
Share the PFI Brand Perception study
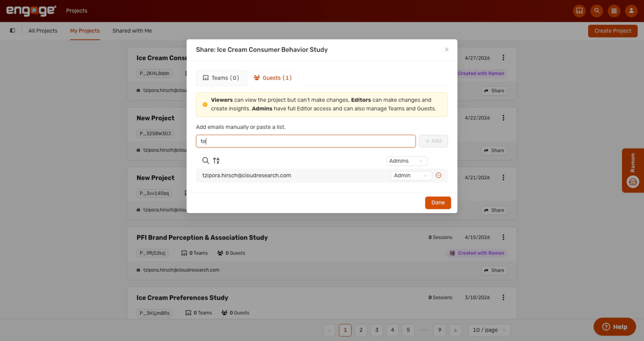coord(494,270)
